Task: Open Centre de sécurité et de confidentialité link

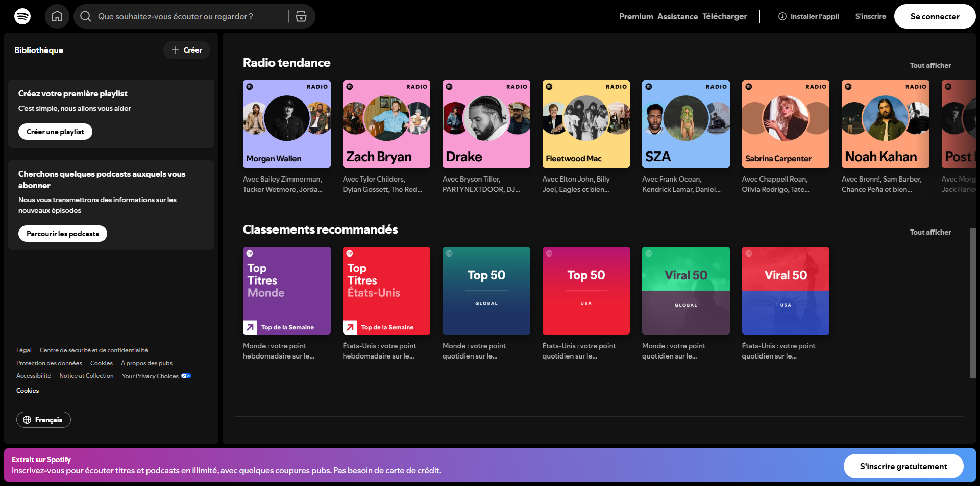Action: click(94, 350)
